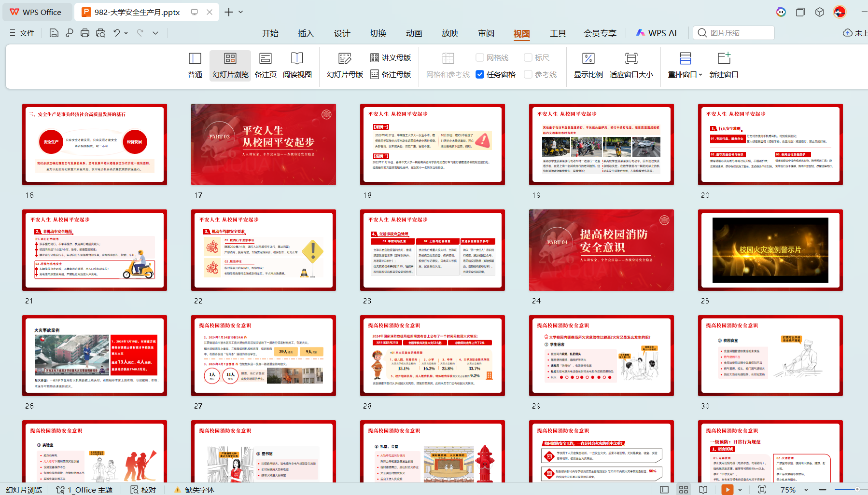Viewport: 868px width, 495px height.
Task: Click the redo arrow icon
Action: pos(140,33)
